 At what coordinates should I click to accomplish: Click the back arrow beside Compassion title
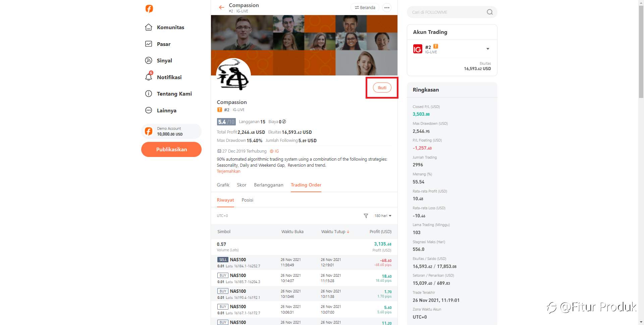point(221,7)
